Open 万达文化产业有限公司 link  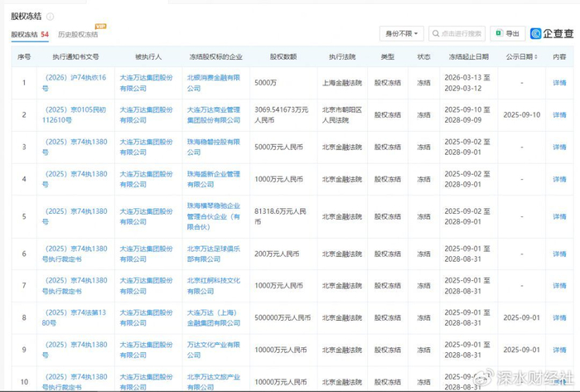click(x=214, y=350)
